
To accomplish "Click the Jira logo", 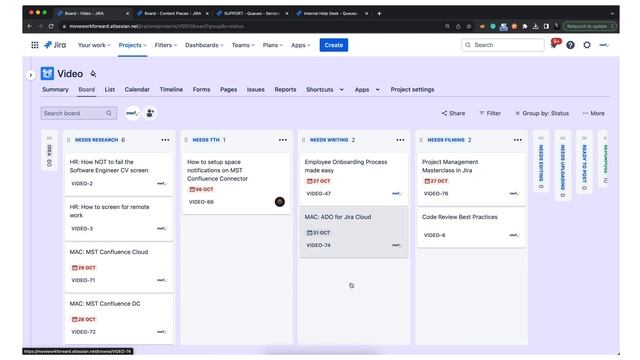I will (55, 45).
